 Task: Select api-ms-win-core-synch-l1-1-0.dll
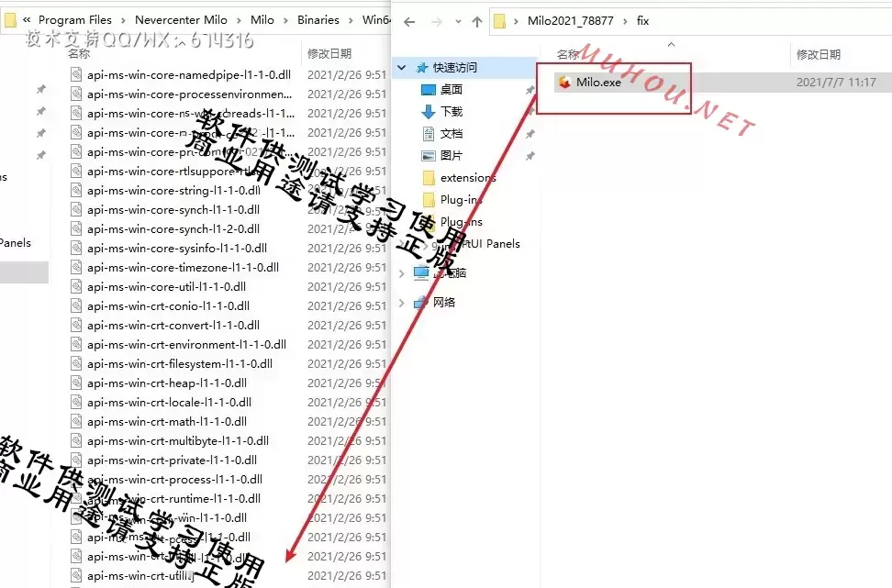click(173, 209)
